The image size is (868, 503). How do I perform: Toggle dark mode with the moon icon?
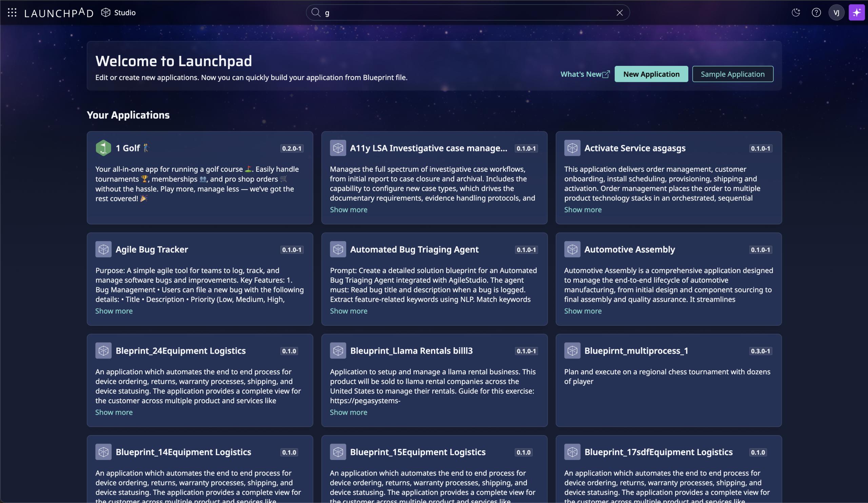click(796, 13)
